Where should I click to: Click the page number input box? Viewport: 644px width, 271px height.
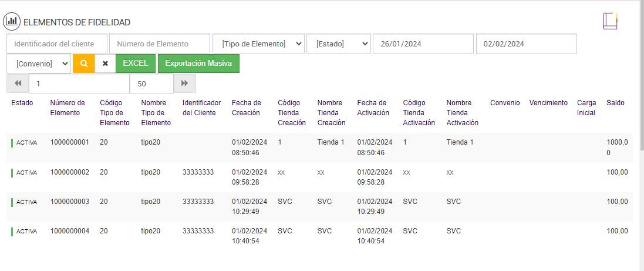(79, 83)
